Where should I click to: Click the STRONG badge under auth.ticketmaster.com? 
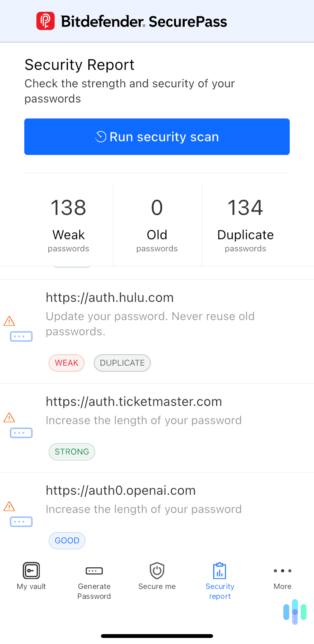click(x=72, y=451)
